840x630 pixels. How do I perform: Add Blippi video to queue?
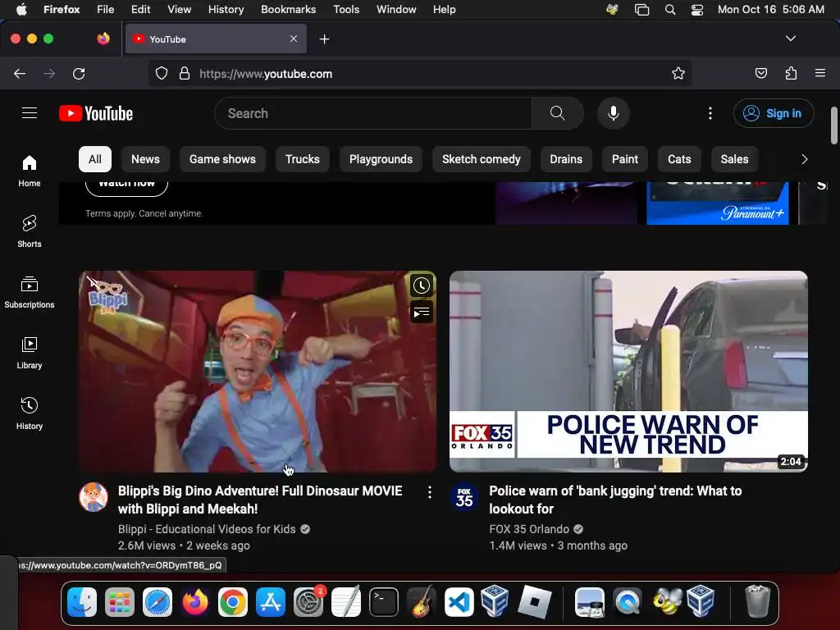422,312
